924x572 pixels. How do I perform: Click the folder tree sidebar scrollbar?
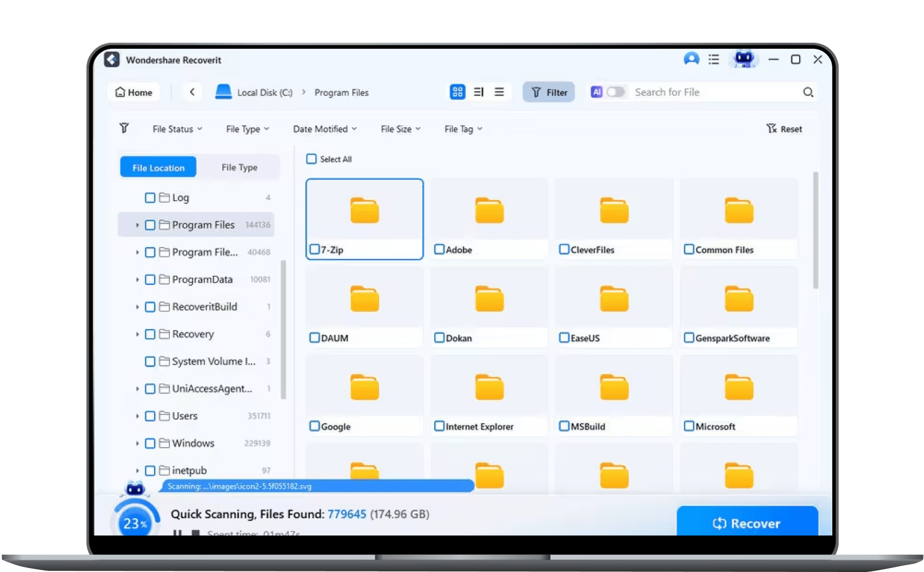[283, 330]
